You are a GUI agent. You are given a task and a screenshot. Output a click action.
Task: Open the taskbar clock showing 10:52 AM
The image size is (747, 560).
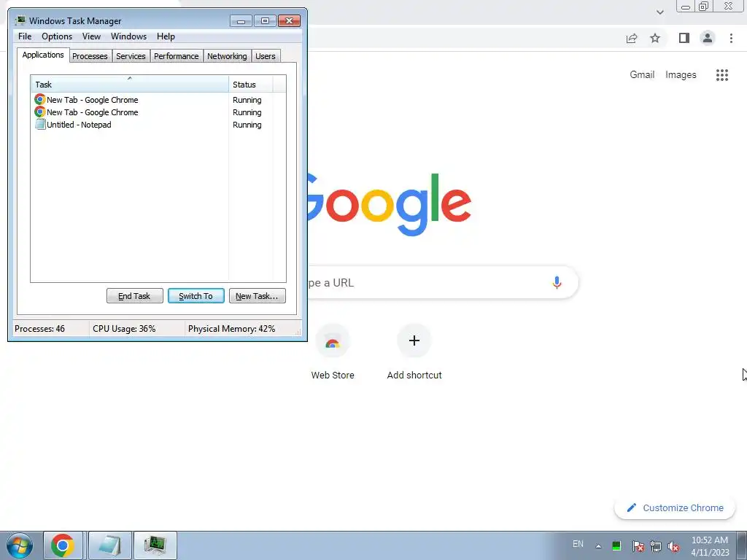(710, 546)
